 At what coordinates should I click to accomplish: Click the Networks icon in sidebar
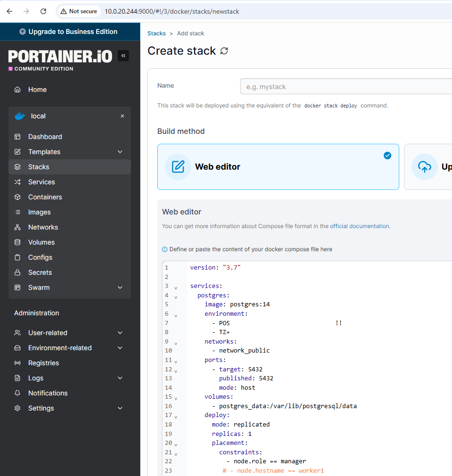tap(17, 227)
